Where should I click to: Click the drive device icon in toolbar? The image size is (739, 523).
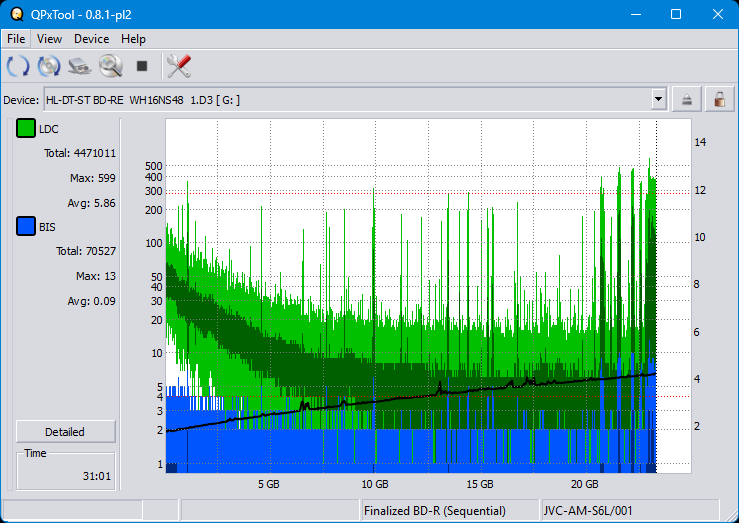pos(80,67)
